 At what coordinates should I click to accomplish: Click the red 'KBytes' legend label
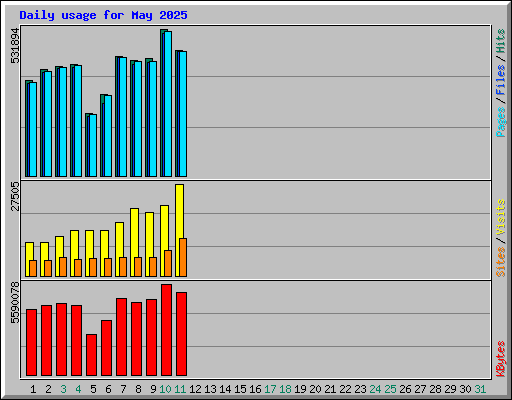coord(501,359)
